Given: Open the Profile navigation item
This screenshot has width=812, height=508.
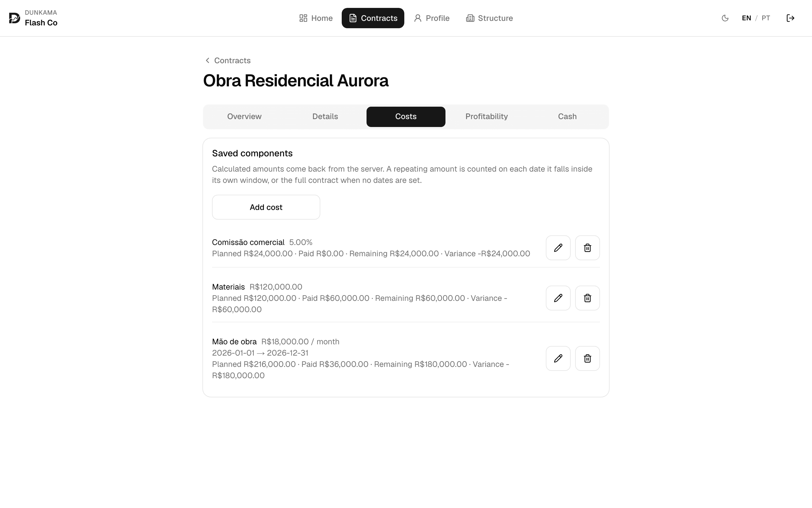Looking at the screenshot, I should pos(431,18).
